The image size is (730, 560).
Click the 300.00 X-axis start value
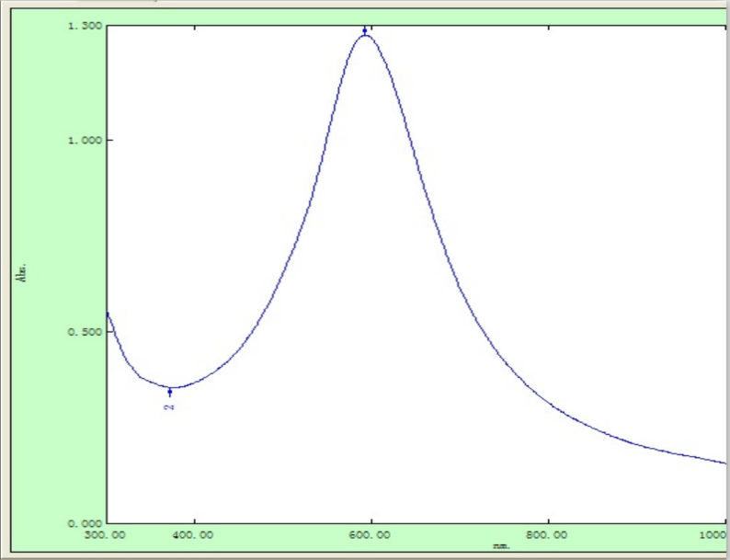click(108, 533)
